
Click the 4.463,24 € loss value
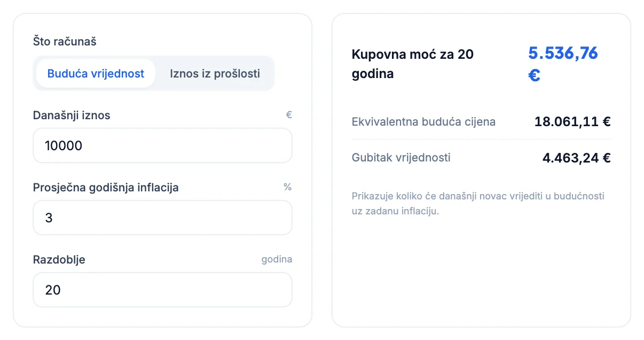point(577,158)
